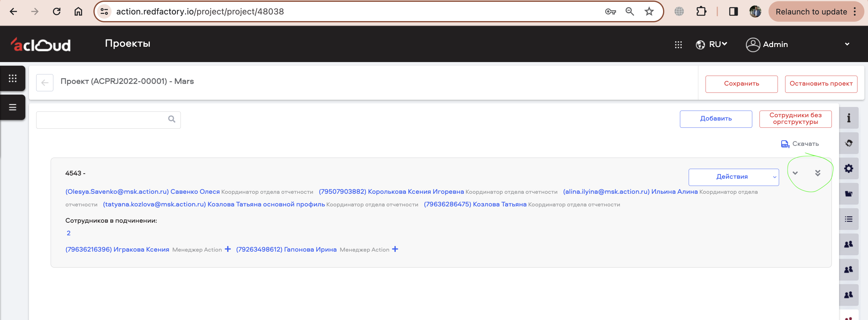
Task: Open the Chrome profile avatar
Action: click(755, 11)
